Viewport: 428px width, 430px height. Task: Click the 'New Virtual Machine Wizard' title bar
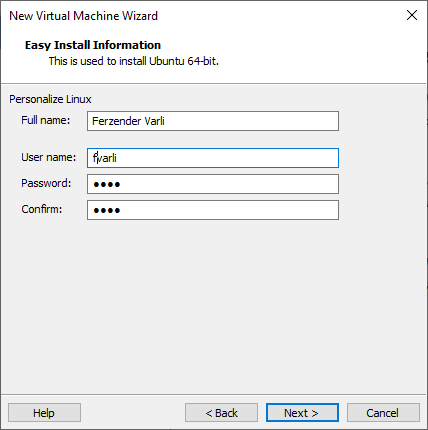83,16
